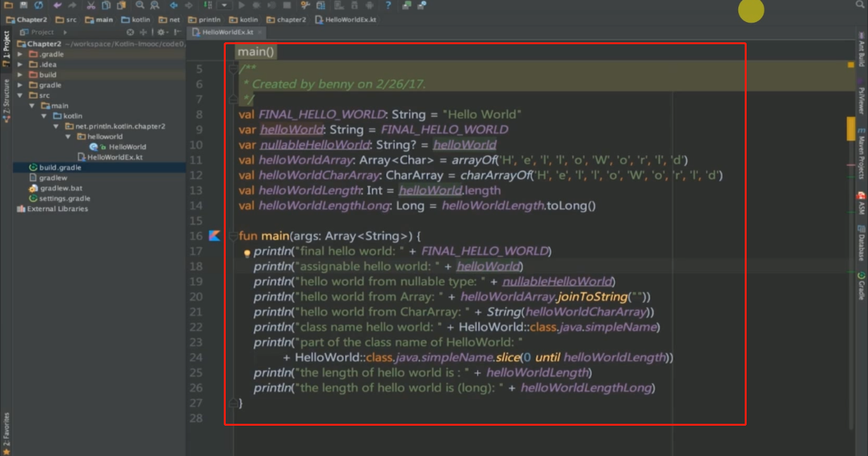The width and height of the screenshot is (868, 456).
Task: Collapse the src folder
Action: [x=20, y=95]
